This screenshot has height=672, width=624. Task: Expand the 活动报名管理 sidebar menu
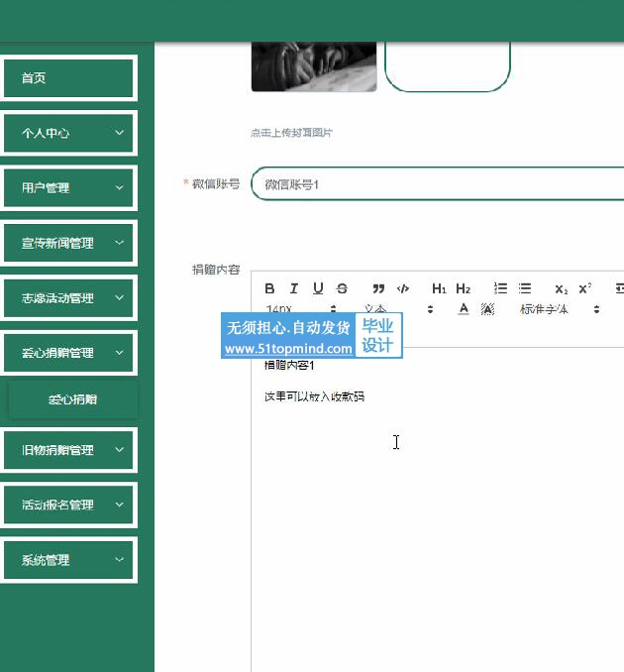tap(68, 504)
